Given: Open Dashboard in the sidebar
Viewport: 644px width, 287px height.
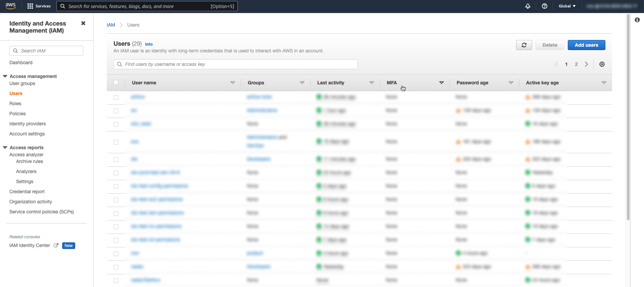Looking at the screenshot, I should [x=21, y=63].
